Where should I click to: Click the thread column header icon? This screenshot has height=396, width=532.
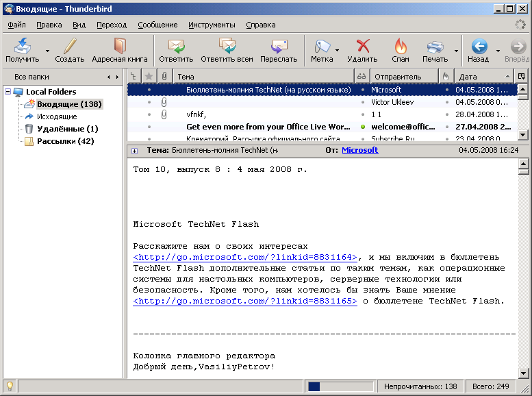coord(134,77)
